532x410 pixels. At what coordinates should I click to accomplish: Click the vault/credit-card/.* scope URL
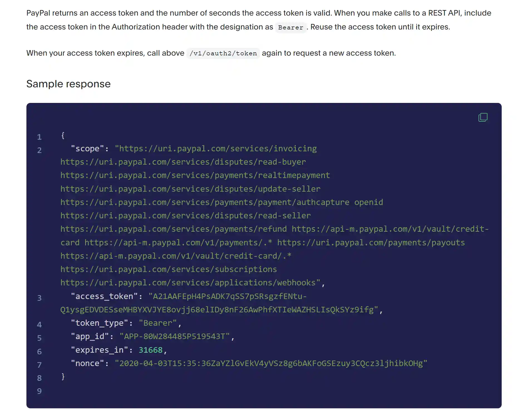[176, 256]
